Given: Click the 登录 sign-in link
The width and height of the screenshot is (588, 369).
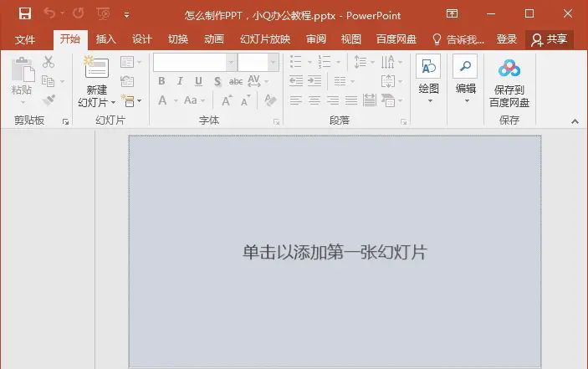Looking at the screenshot, I should [x=507, y=39].
